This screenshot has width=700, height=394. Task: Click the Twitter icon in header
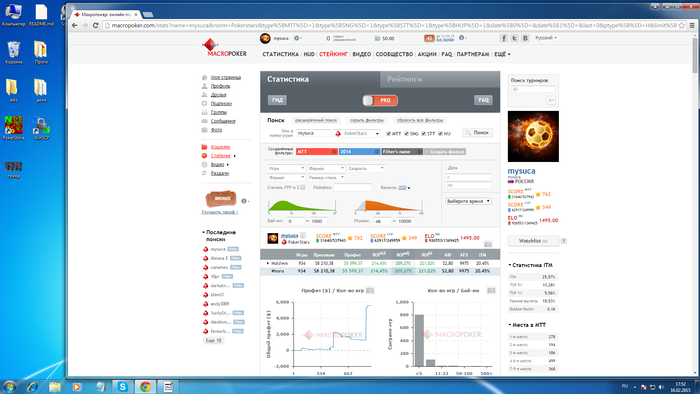point(515,38)
